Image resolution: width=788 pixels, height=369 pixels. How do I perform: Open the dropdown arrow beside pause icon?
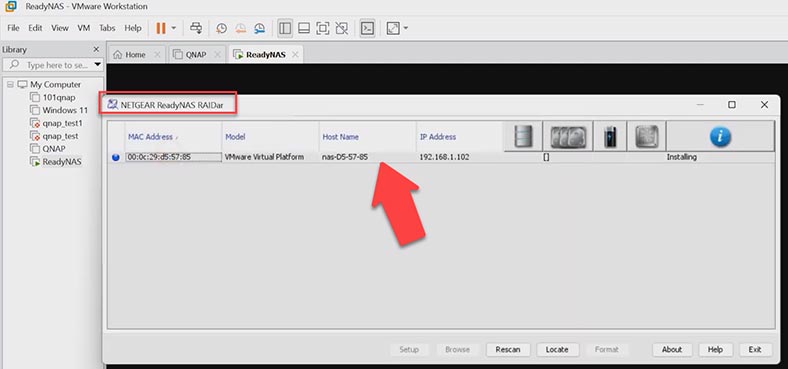pos(174,28)
